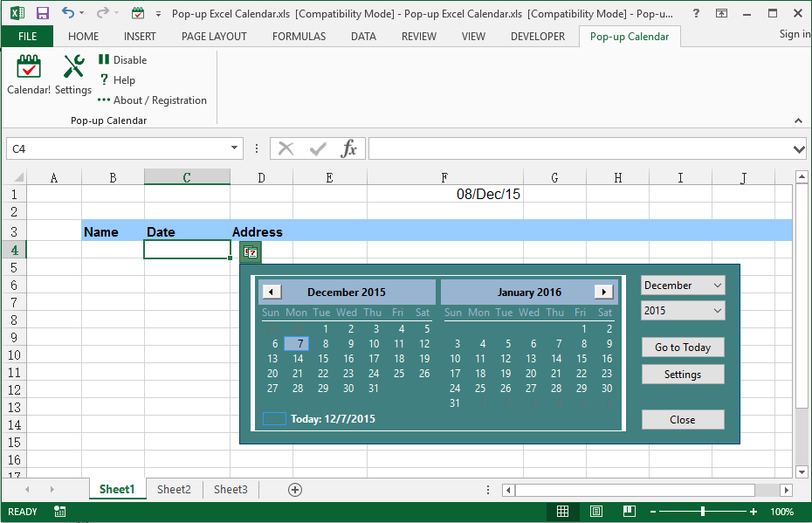Switch to the DEVELOPER tab
The width and height of the screenshot is (812, 523).
(x=538, y=37)
